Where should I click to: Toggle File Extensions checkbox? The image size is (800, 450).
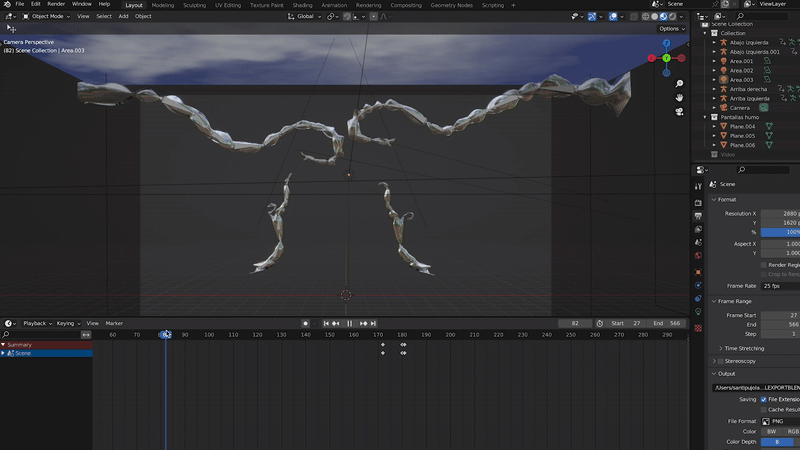tap(764, 399)
